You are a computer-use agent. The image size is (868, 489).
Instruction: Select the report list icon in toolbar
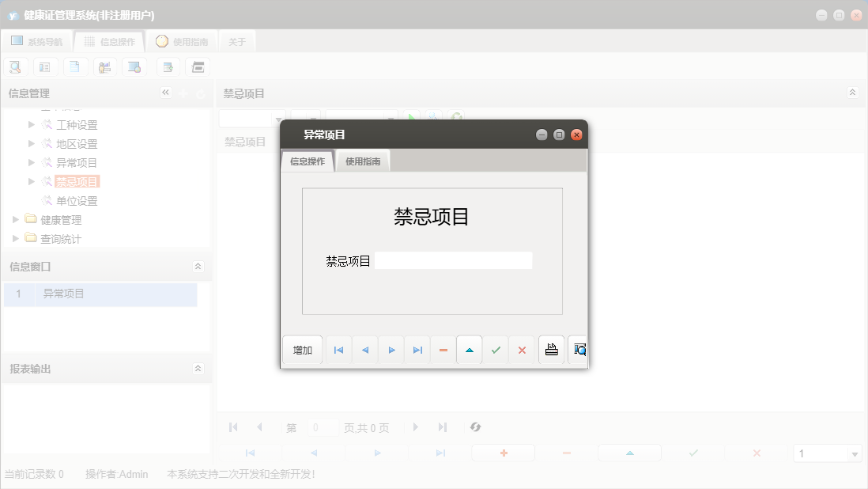click(45, 66)
